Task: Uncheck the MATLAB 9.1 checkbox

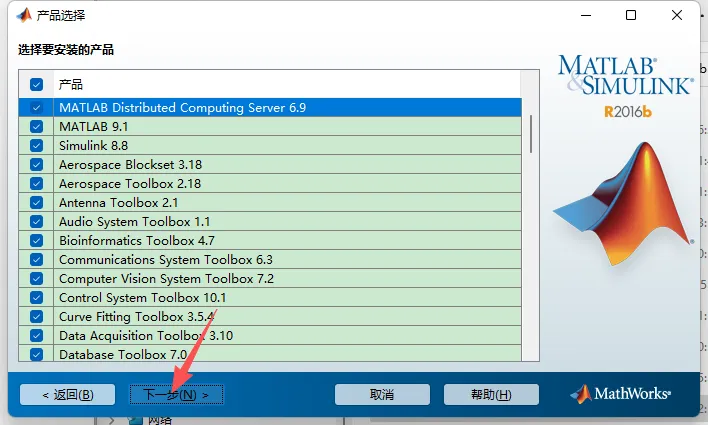Action: click(37, 126)
